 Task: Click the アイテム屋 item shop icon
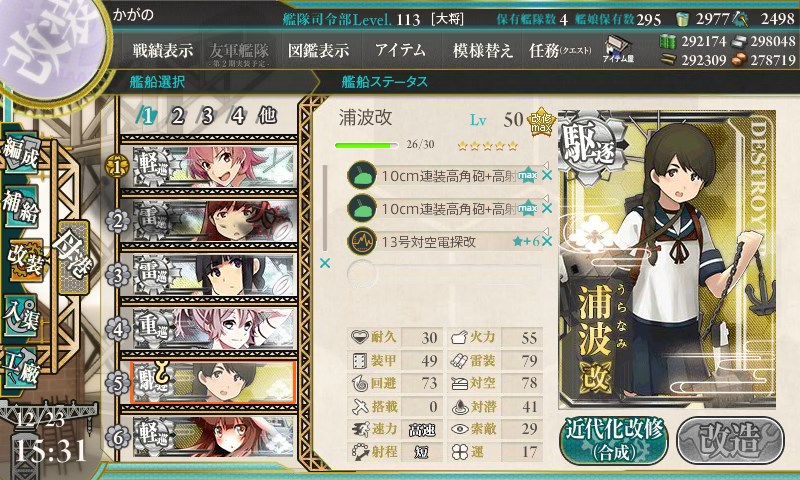pyautogui.click(x=618, y=49)
